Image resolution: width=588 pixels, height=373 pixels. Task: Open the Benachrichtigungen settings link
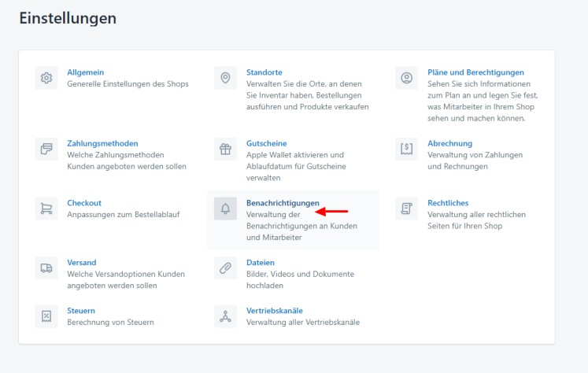[x=283, y=203]
